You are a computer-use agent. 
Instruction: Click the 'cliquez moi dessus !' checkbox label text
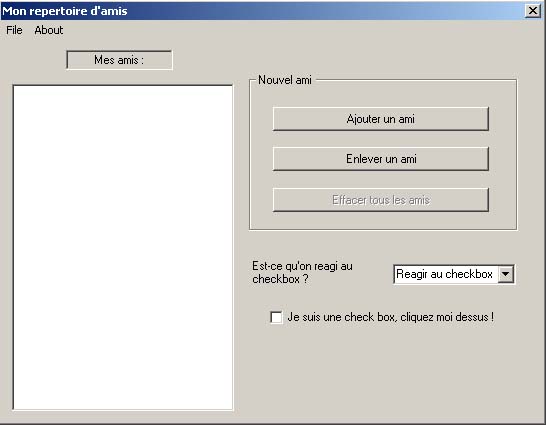point(447,317)
